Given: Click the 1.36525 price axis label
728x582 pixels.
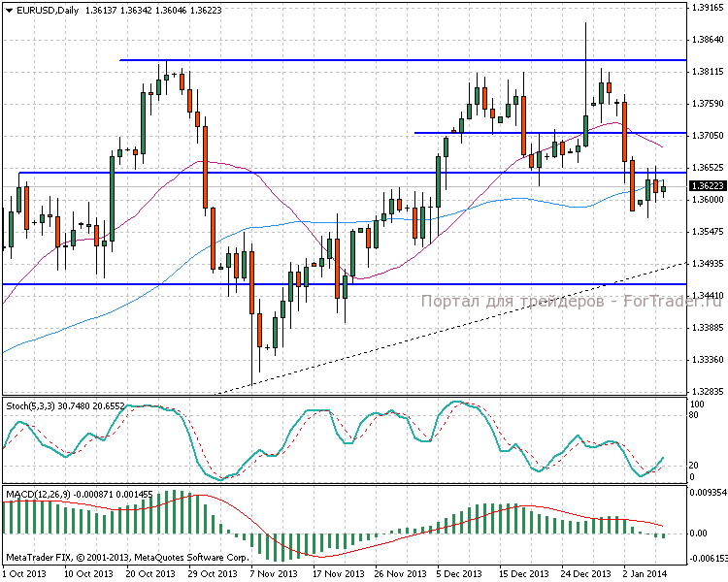Looking at the screenshot, I should [x=708, y=168].
